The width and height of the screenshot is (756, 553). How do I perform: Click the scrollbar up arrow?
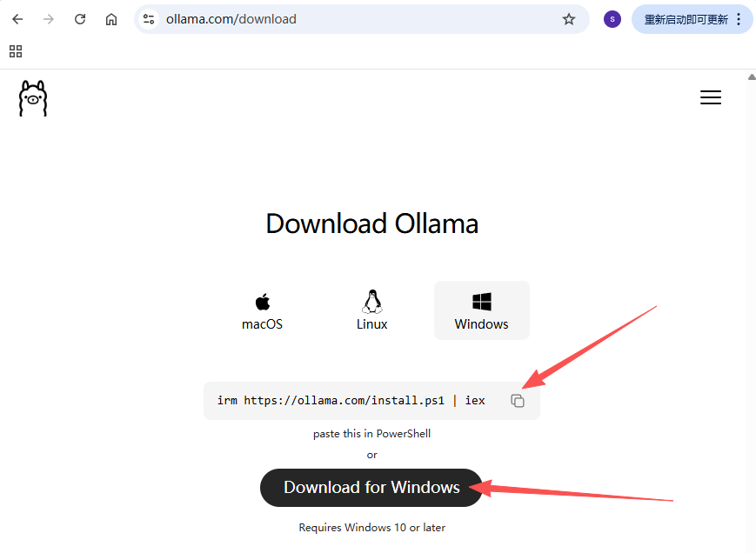point(752,77)
